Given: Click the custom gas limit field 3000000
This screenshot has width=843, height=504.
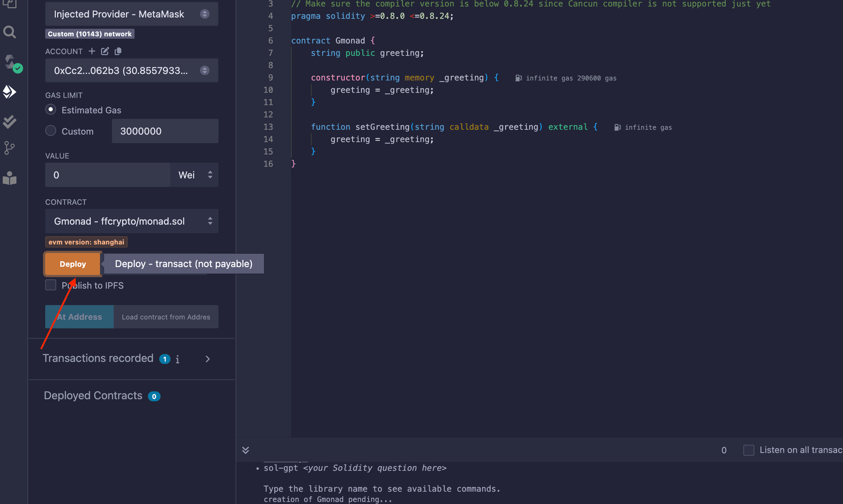Looking at the screenshot, I should pos(165,131).
